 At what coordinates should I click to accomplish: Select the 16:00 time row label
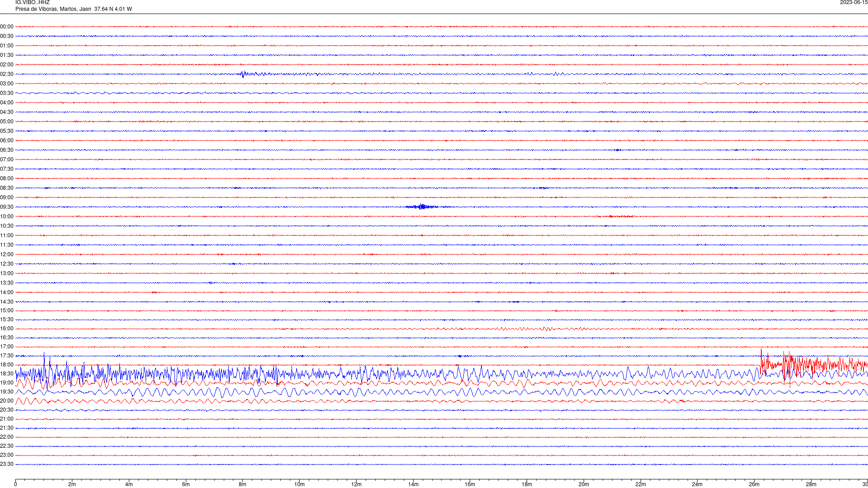click(7, 328)
